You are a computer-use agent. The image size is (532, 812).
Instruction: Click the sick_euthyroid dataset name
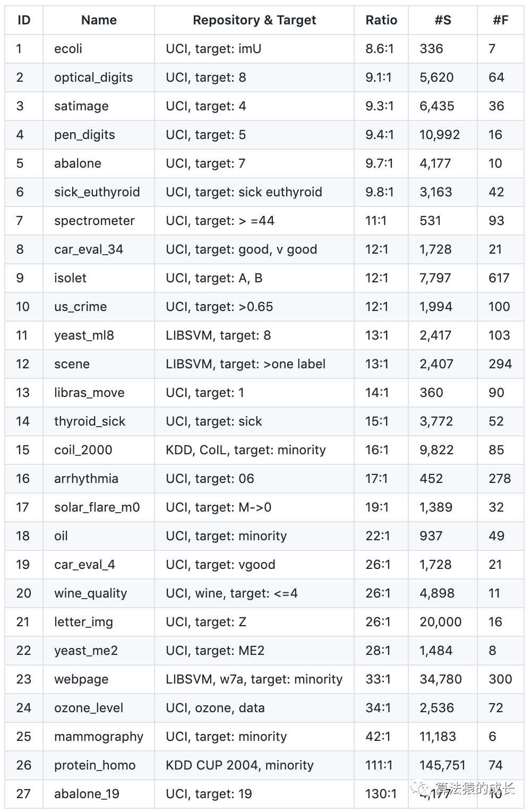click(x=97, y=192)
